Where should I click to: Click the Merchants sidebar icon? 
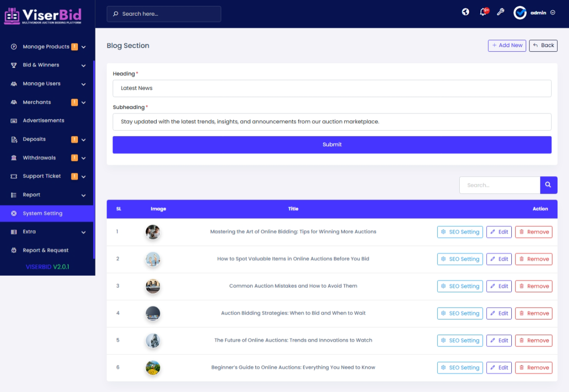14,102
